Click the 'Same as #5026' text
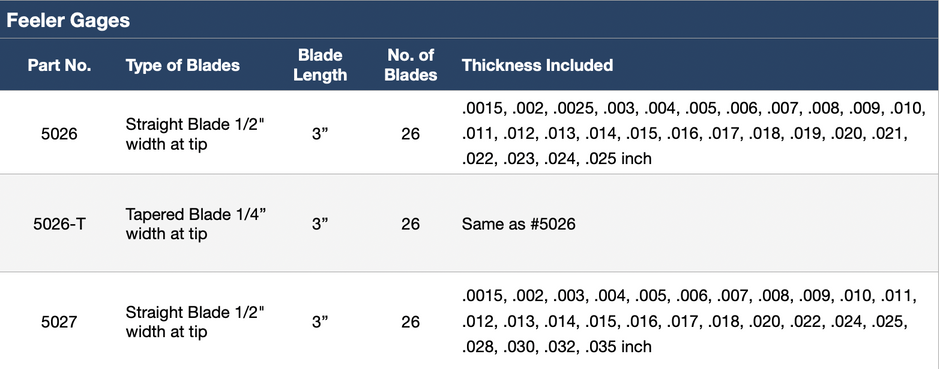 point(519,225)
